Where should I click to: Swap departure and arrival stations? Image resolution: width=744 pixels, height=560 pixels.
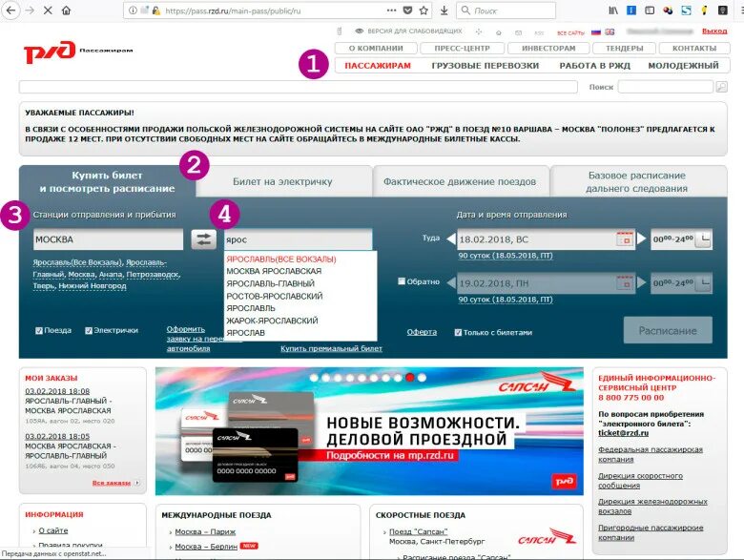(x=203, y=239)
